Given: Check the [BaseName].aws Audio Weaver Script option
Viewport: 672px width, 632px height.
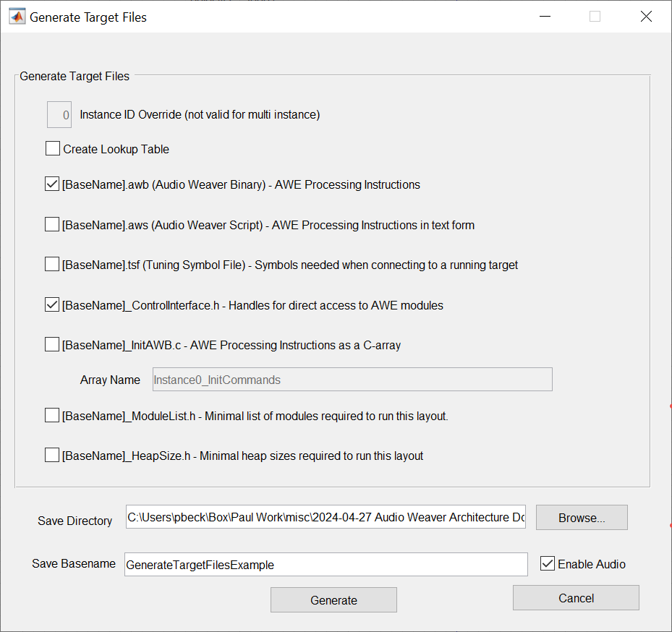Looking at the screenshot, I should click(x=52, y=224).
